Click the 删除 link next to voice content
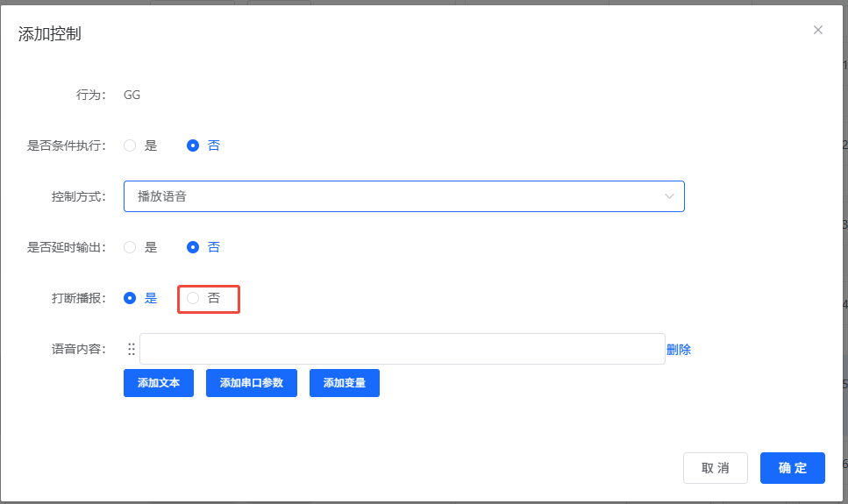Screen dimensions: 848x504 click(x=679, y=349)
